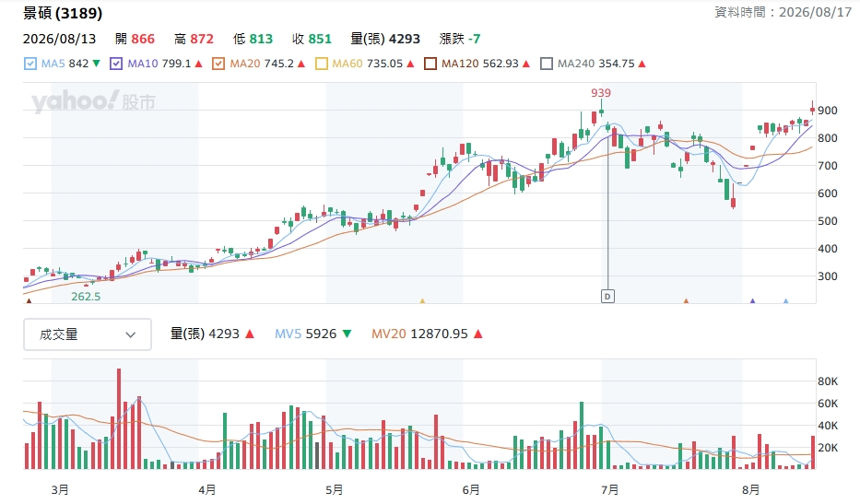Open the 成交量 indicator dropdown
The width and height of the screenshot is (860, 504).
pyautogui.click(x=88, y=334)
